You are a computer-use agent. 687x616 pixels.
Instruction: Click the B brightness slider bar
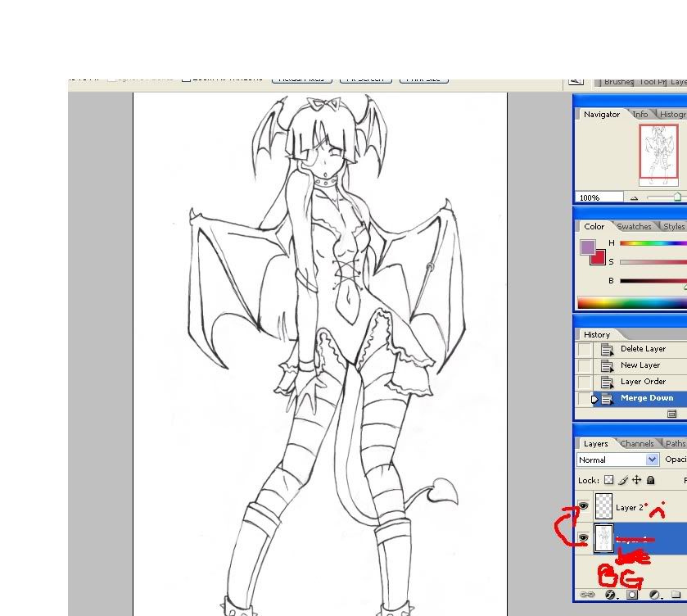[x=653, y=281]
